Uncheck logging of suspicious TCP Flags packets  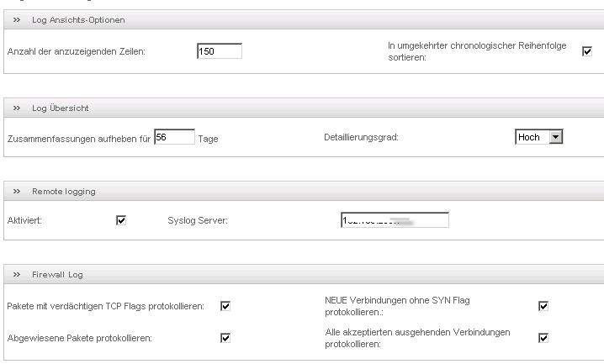[x=225, y=306]
